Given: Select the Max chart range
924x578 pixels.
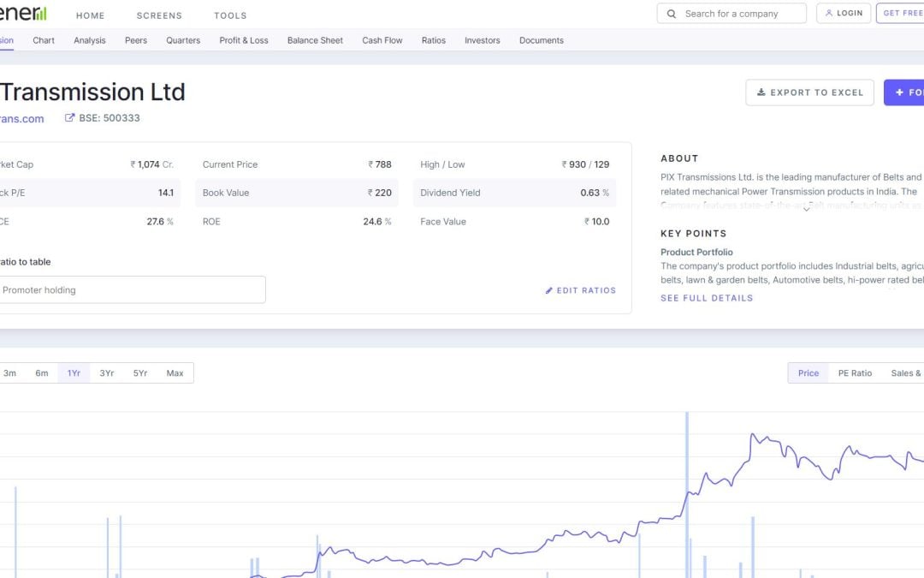Looking at the screenshot, I should click(175, 372).
